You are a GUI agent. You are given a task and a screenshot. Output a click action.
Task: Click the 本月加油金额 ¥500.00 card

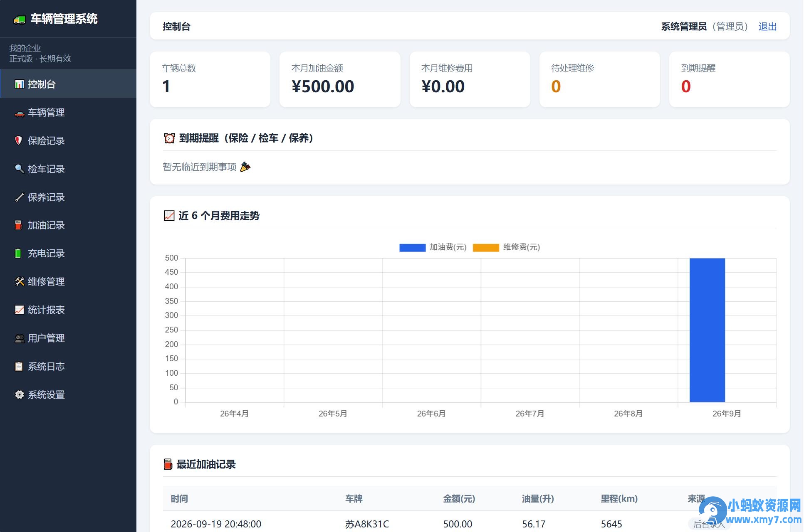[340, 79]
